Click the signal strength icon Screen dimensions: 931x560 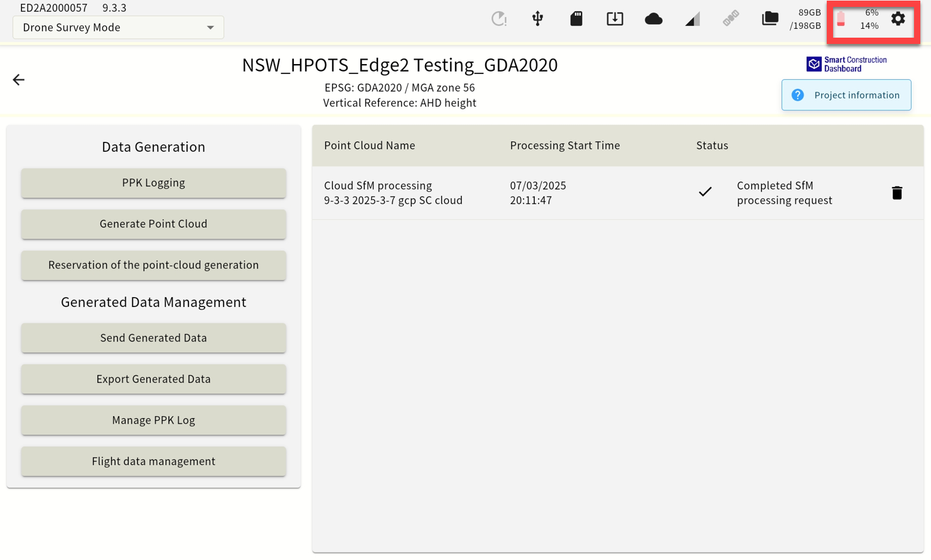pos(692,19)
